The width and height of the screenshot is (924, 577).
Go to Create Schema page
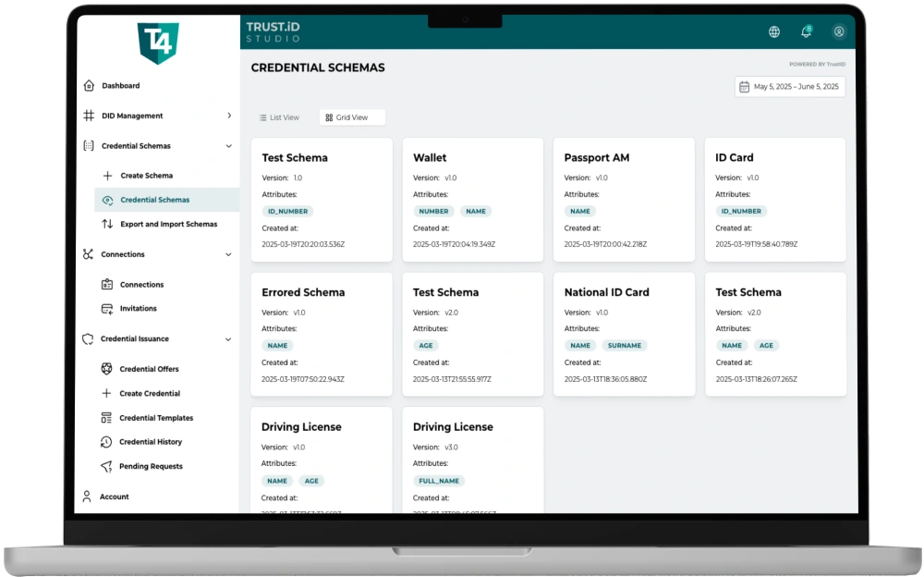(146, 176)
